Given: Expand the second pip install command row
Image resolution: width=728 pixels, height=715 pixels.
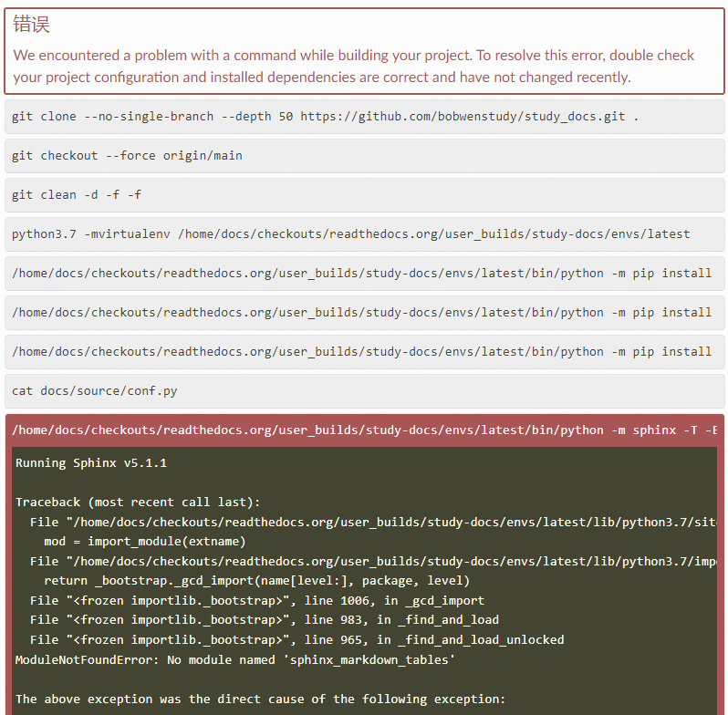Looking at the screenshot, I should tap(363, 313).
